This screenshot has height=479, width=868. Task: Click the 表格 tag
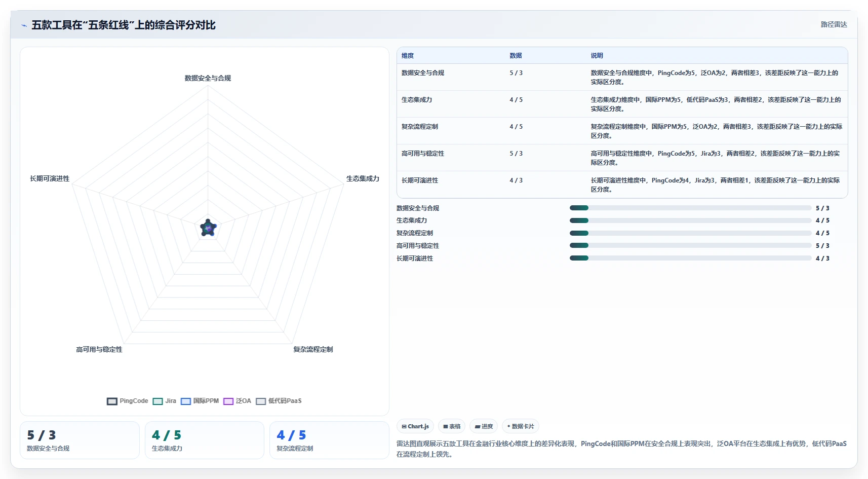pos(452,426)
